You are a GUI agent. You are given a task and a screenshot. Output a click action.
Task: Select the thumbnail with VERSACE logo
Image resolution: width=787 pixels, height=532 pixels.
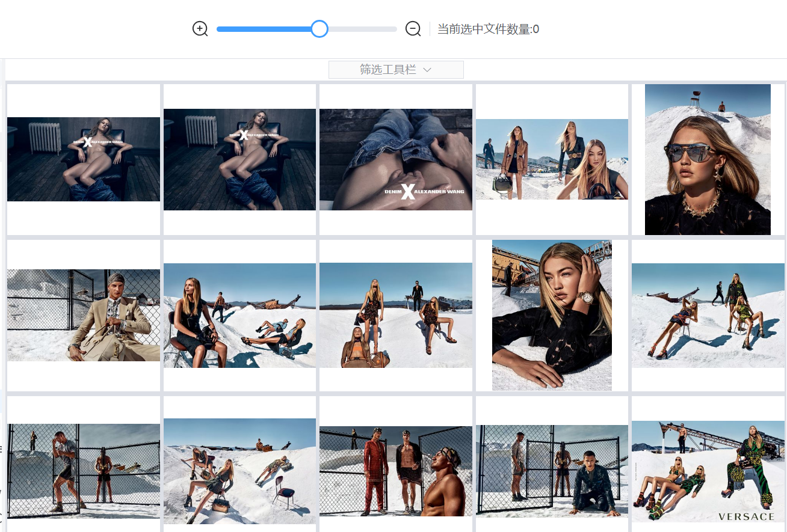coord(708,471)
